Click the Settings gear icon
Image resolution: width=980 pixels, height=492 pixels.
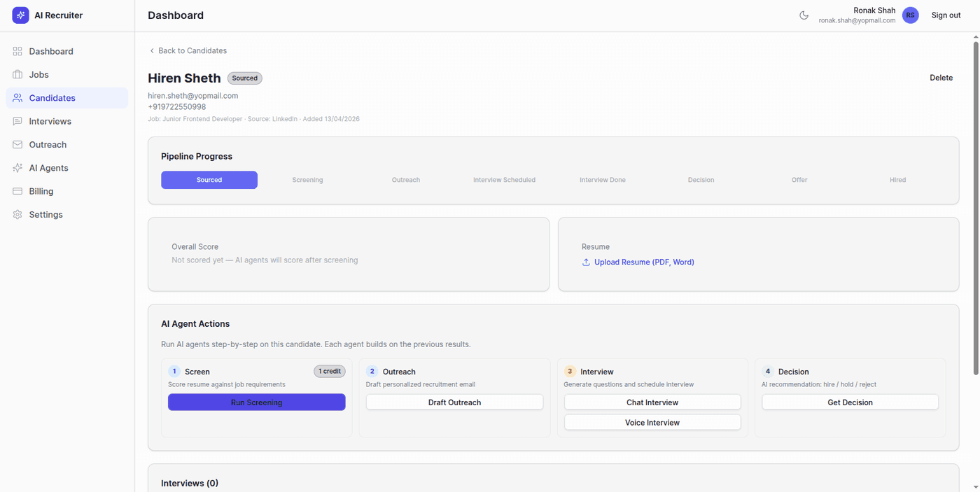(17, 215)
